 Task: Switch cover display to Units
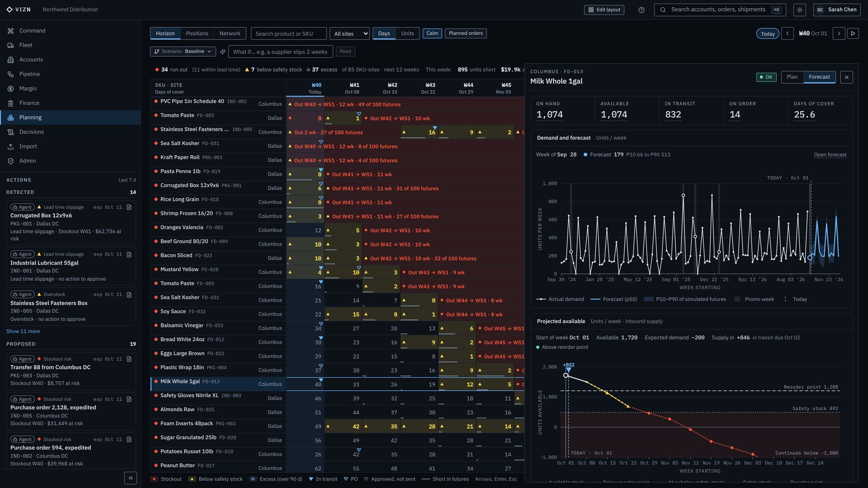(x=407, y=33)
